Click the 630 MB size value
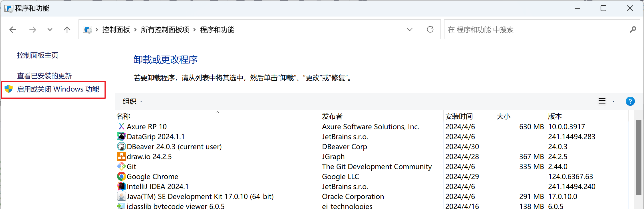This screenshot has height=209, width=644. pyautogui.click(x=532, y=127)
